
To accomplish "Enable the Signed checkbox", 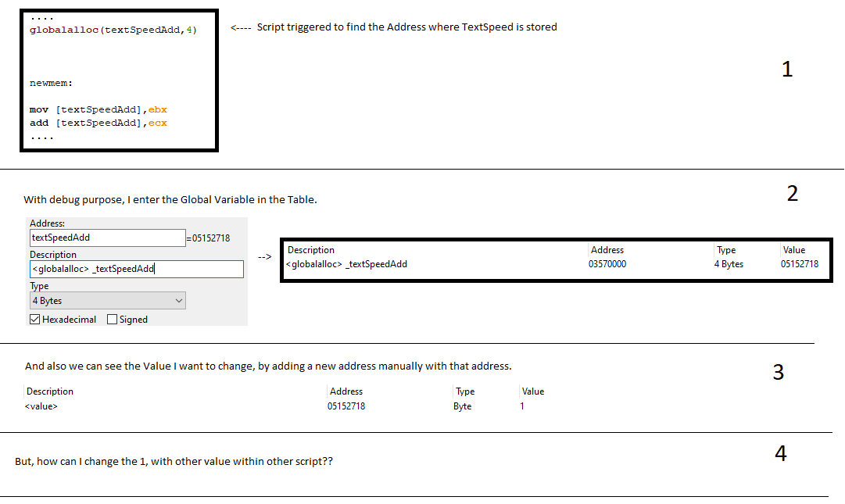I will click(x=113, y=320).
